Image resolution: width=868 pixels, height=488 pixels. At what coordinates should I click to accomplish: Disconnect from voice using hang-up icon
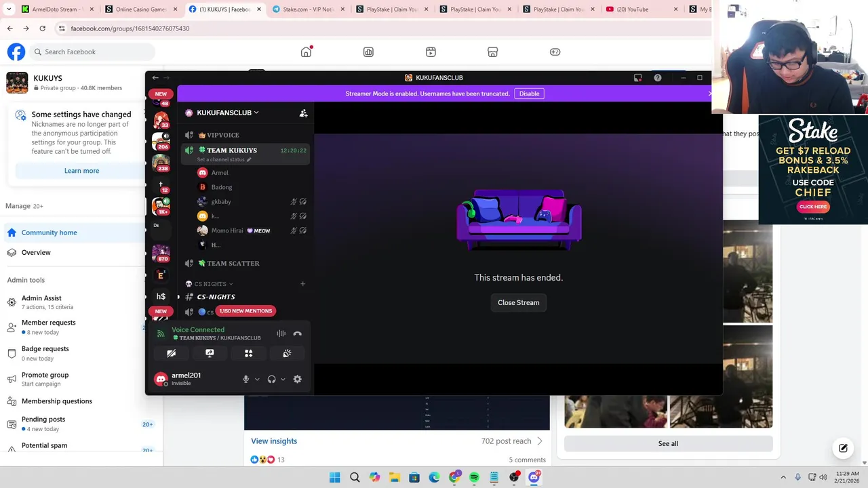click(297, 333)
